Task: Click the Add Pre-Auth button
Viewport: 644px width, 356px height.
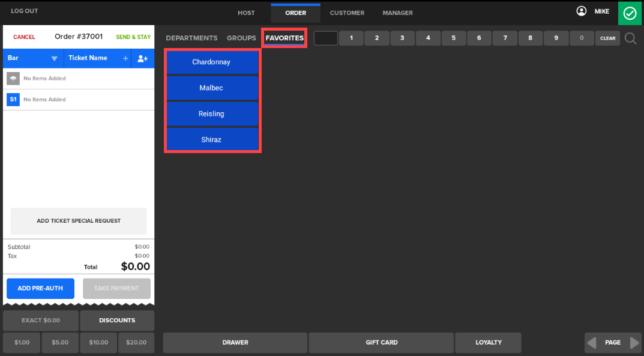Action: pyautogui.click(x=40, y=288)
